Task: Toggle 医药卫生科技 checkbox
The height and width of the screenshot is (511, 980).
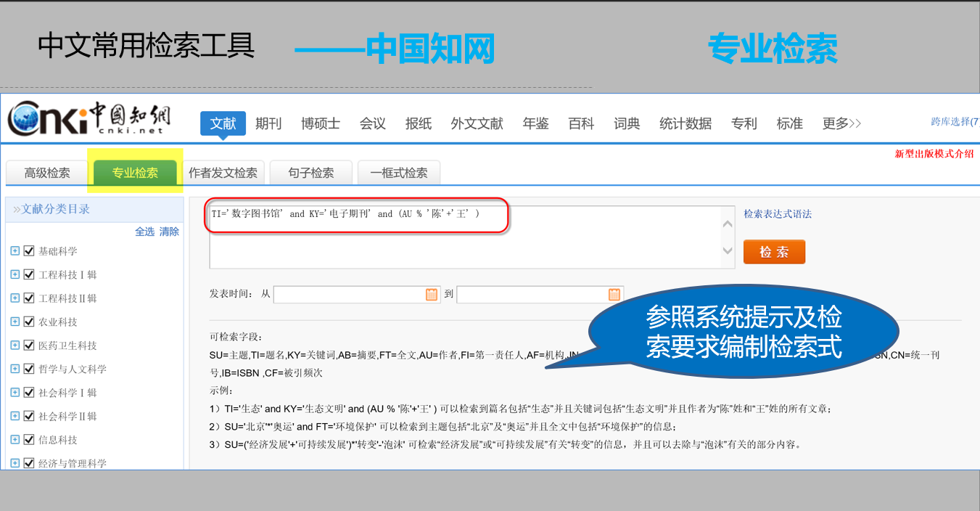Action: (29, 346)
